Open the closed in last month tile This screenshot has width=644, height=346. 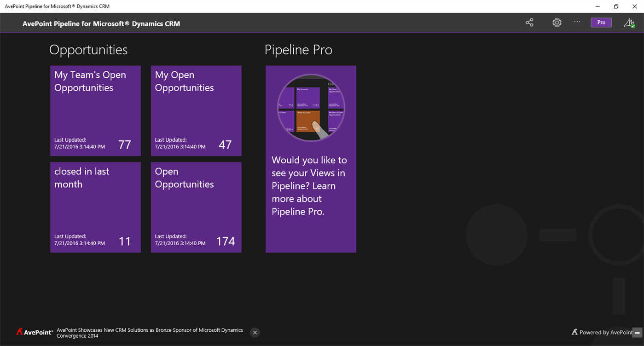(x=95, y=207)
